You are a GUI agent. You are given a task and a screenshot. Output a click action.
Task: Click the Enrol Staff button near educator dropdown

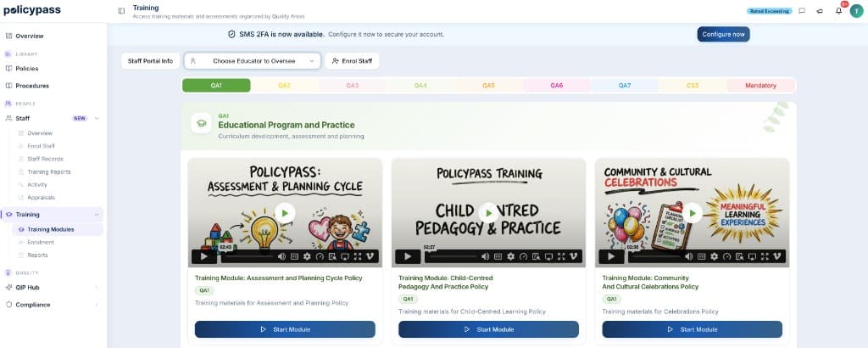click(x=352, y=61)
